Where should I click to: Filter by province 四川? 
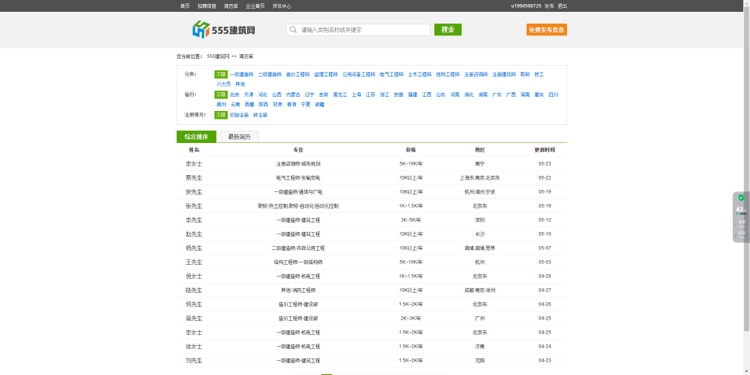coord(553,95)
